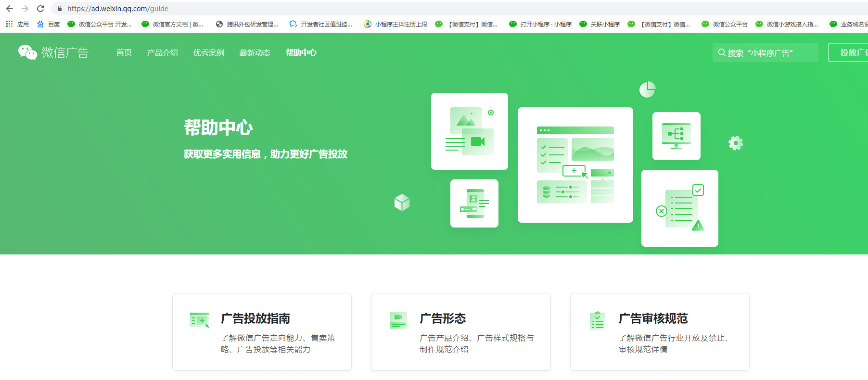Open the 应用 apps grid bookmark

click(17, 24)
